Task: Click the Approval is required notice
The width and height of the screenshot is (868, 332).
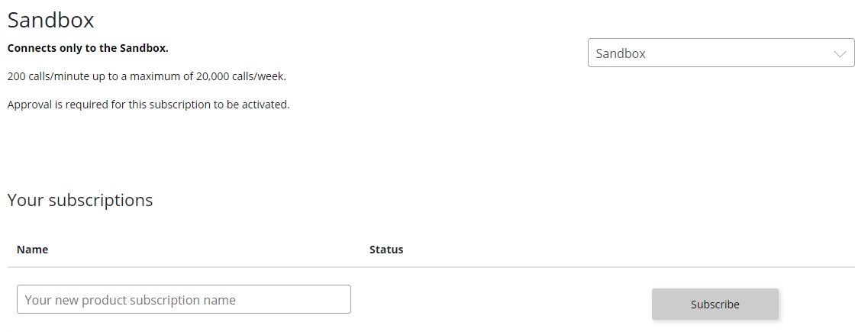Action: (148, 105)
